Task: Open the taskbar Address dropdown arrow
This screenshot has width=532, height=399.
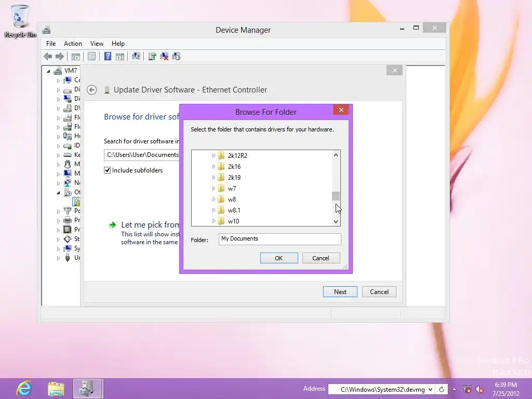Action: click(x=430, y=390)
